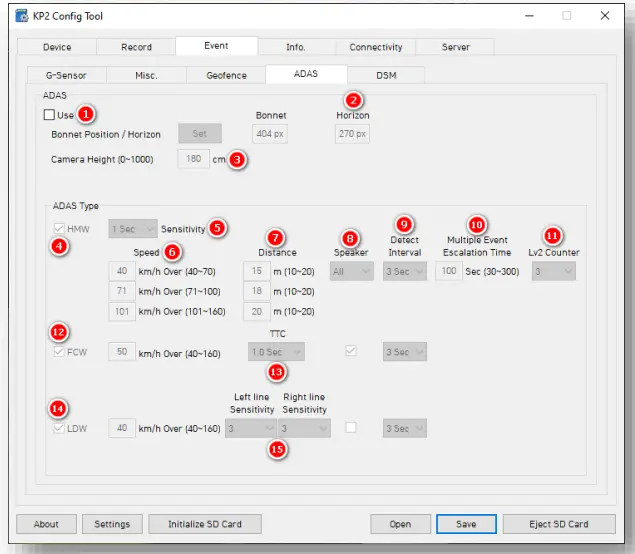This screenshot has height=554, width=635.
Task: Click the distance 15 m field
Action: tap(257, 271)
